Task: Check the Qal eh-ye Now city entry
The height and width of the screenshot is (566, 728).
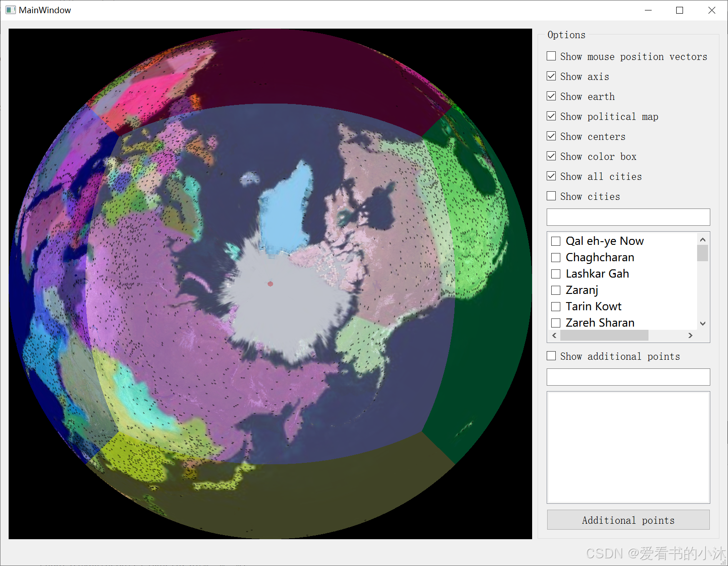Action: (555, 241)
